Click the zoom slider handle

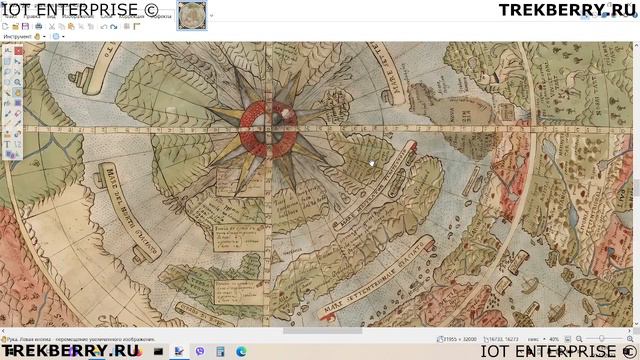(x=602, y=339)
